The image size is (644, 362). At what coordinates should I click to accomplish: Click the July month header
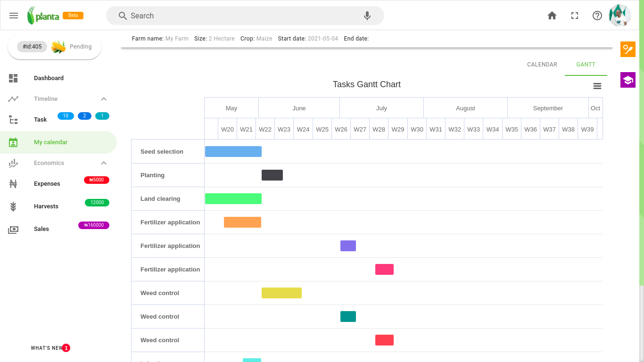(x=381, y=108)
